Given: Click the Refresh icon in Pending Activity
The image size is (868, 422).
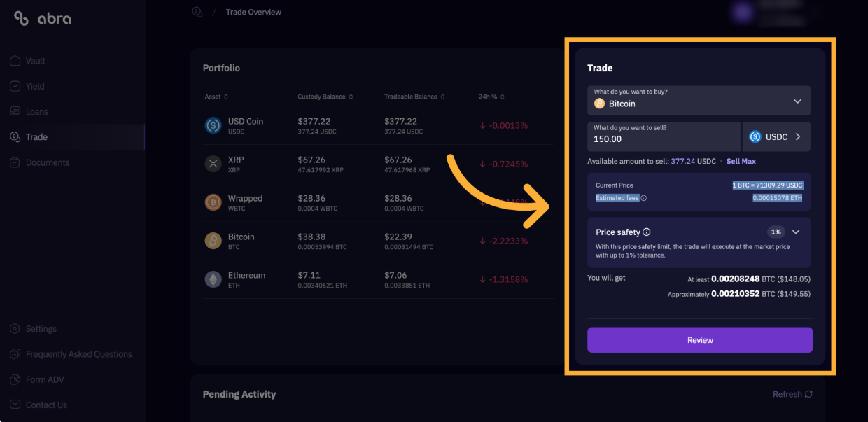Looking at the screenshot, I should 809,394.
